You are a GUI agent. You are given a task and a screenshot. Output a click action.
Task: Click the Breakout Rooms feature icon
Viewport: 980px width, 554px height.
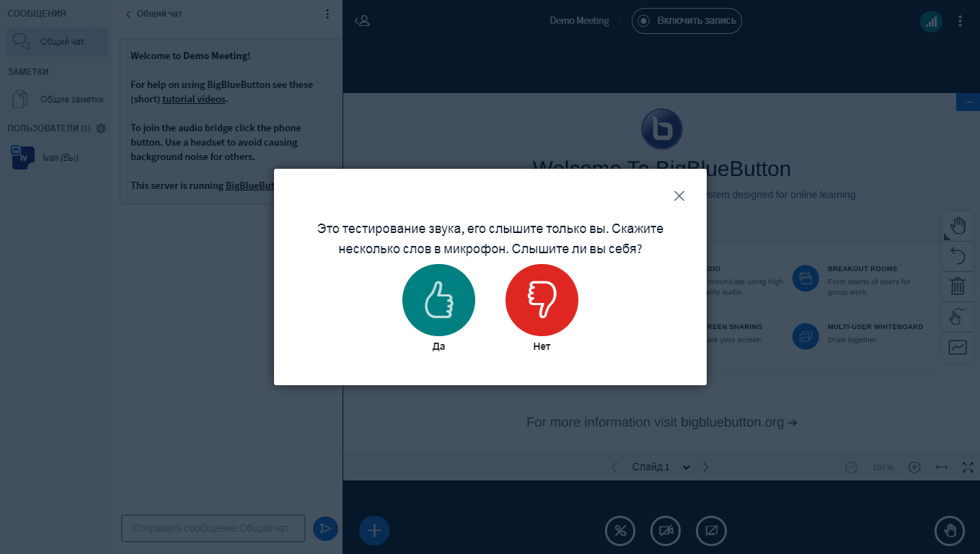tap(805, 278)
